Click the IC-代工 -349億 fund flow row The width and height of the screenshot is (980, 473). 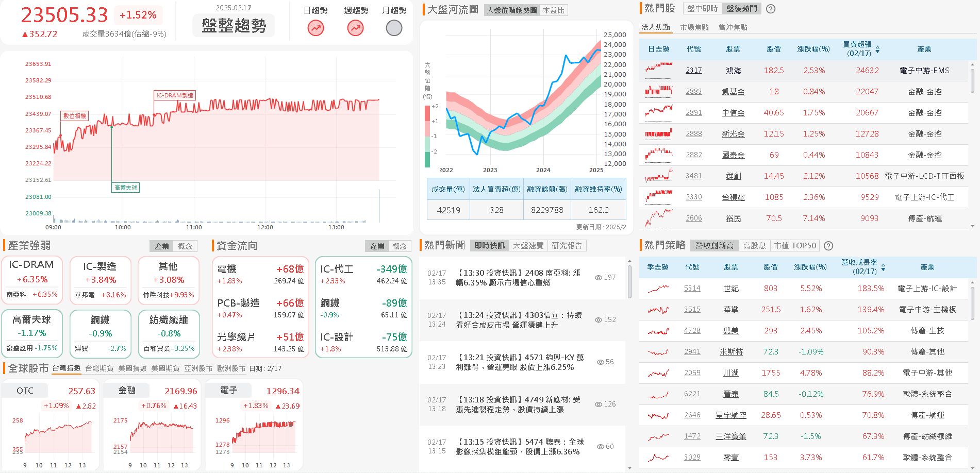(x=363, y=274)
